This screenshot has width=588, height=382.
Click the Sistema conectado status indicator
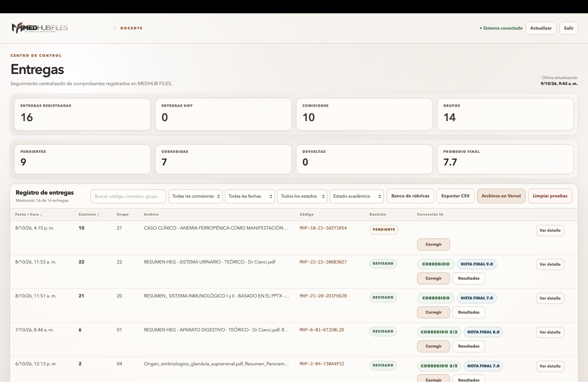pos(501,28)
